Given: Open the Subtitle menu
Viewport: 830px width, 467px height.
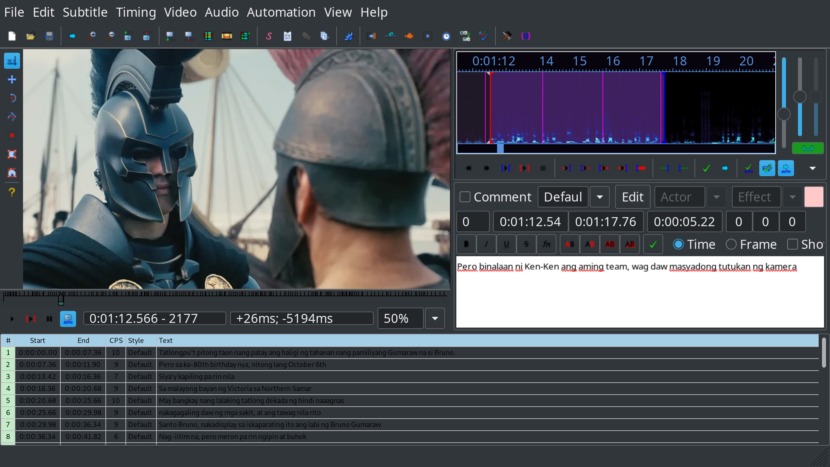Looking at the screenshot, I should pos(85,12).
